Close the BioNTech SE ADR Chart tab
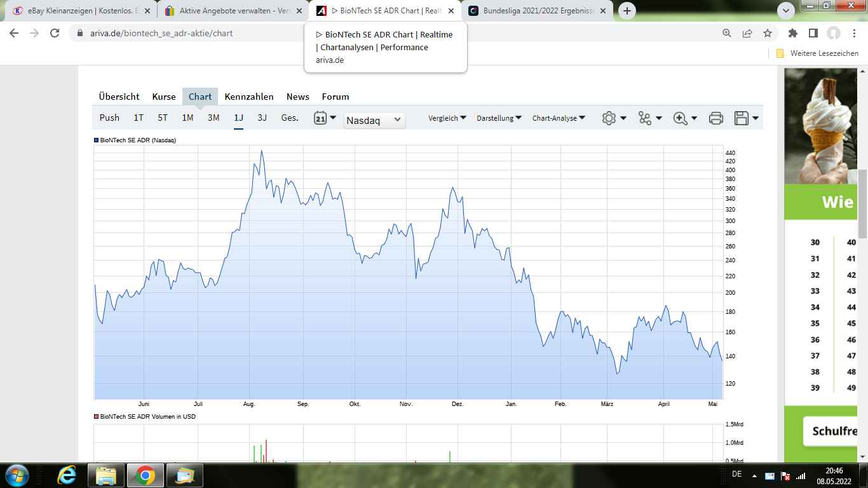Image resolution: width=868 pixels, height=488 pixels. [451, 11]
